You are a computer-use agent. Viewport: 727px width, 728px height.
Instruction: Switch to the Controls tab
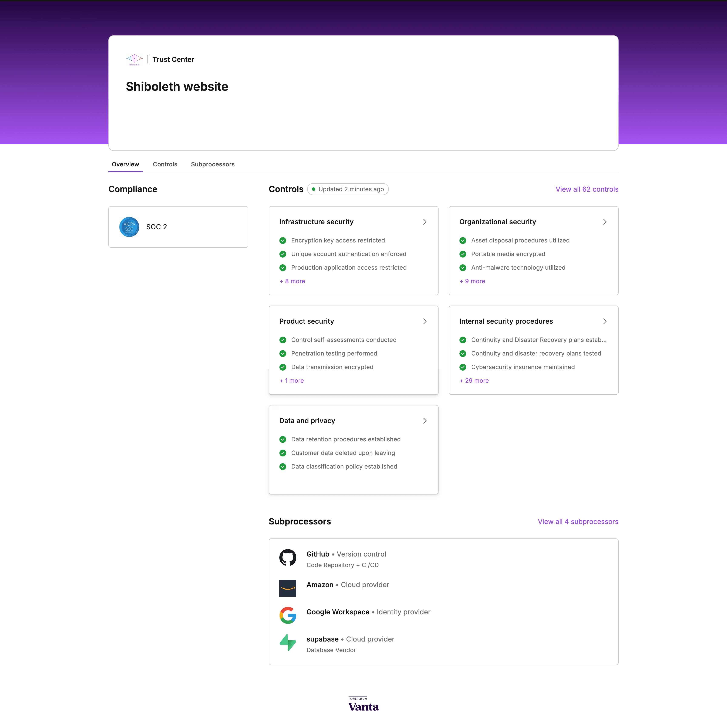(165, 164)
